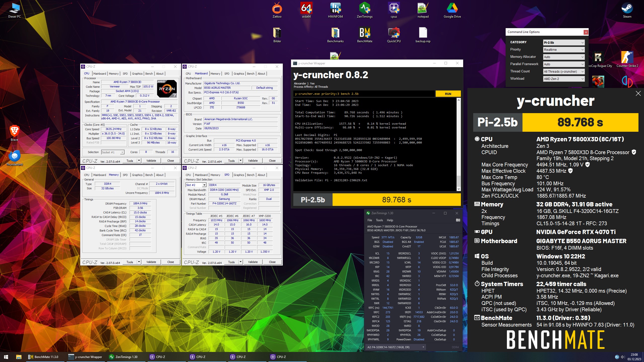The height and width of the screenshot is (362, 644).
Task: Open the Tools menu in ZenTimings
Action: pyautogui.click(x=379, y=220)
